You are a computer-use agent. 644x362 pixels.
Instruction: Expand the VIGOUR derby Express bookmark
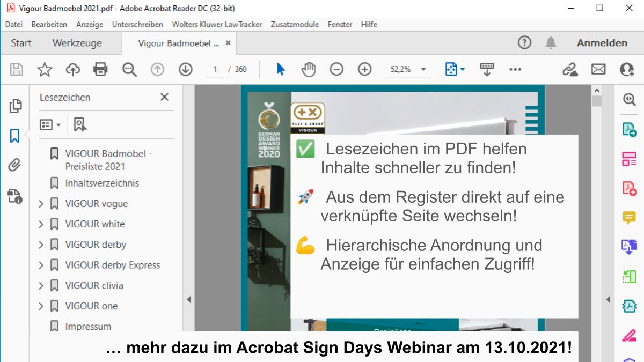(x=41, y=265)
